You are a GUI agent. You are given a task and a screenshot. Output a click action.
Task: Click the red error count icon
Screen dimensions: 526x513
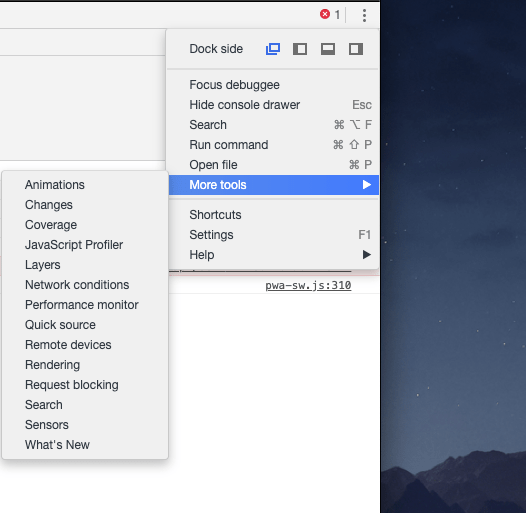pyautogui.click(x=324, y=14)
